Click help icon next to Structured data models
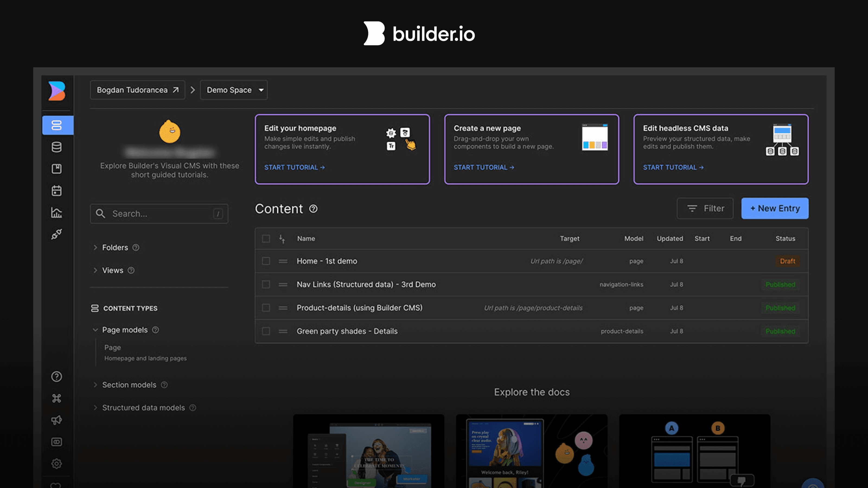Image resolution: width=868 pixels, height=488 pixels. click(x=193, y=408)
